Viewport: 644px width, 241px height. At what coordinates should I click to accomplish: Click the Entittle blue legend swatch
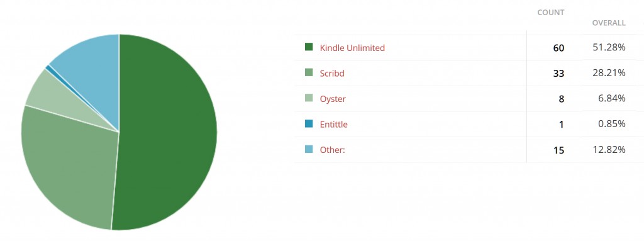pos(309,123)
